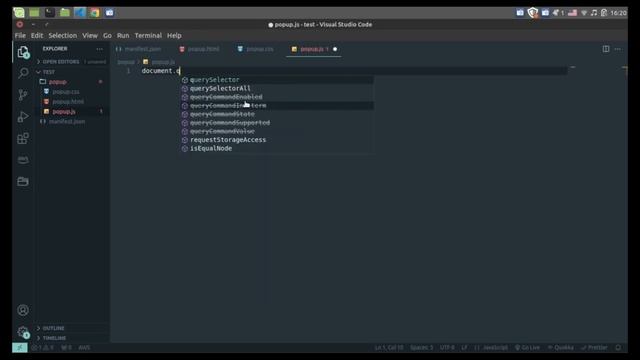Viewport: 640px width, 360px height.
Task: Click the Explorer more actions ellipsis
Action: [100, 49]
